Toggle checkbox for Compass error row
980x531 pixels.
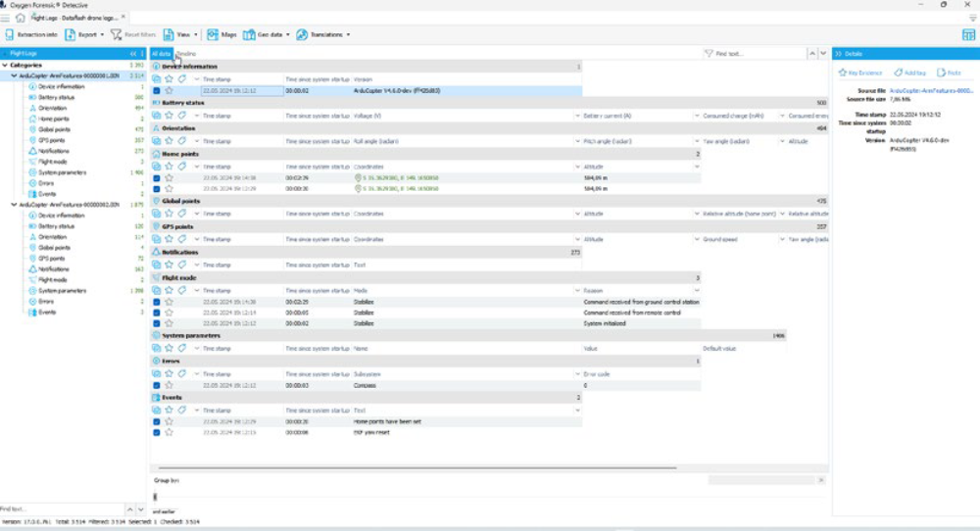[x=157, y=385]
